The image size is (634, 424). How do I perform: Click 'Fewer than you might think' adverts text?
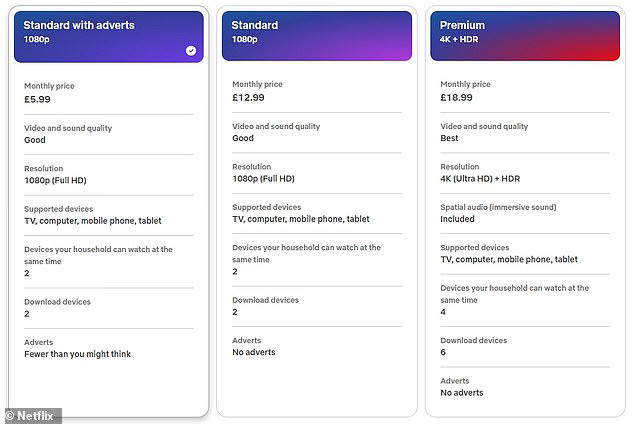click(x=78, y=354)
